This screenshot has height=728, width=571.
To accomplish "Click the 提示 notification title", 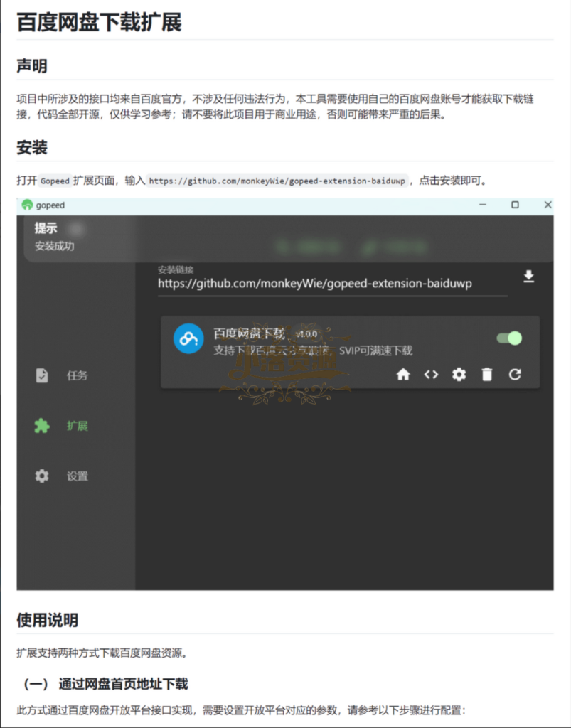I will coord(46,228).
